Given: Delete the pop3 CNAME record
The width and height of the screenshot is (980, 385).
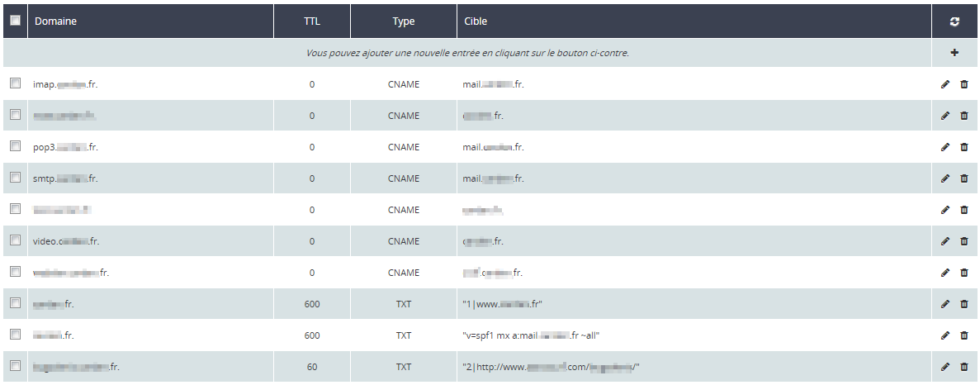Looking at the screenshot, I should pos(963,147).
